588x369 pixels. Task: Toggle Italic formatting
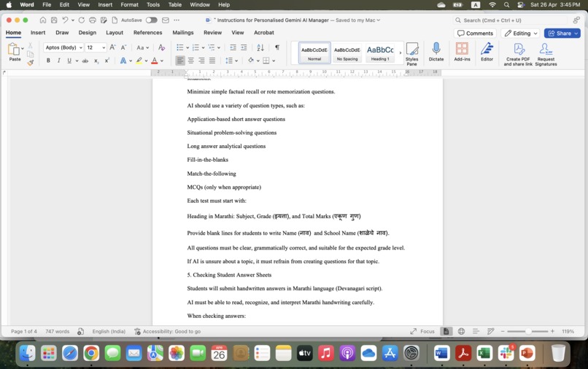(58, 61)
